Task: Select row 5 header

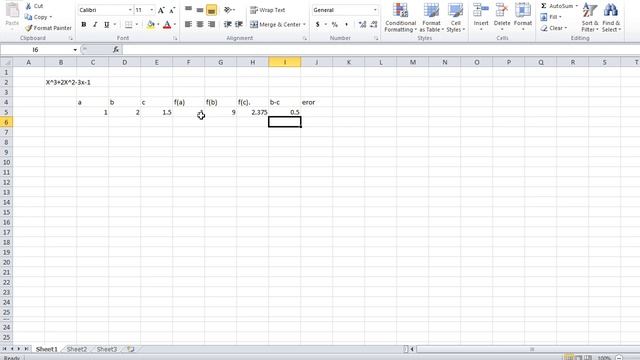Action: pos(6,112)
